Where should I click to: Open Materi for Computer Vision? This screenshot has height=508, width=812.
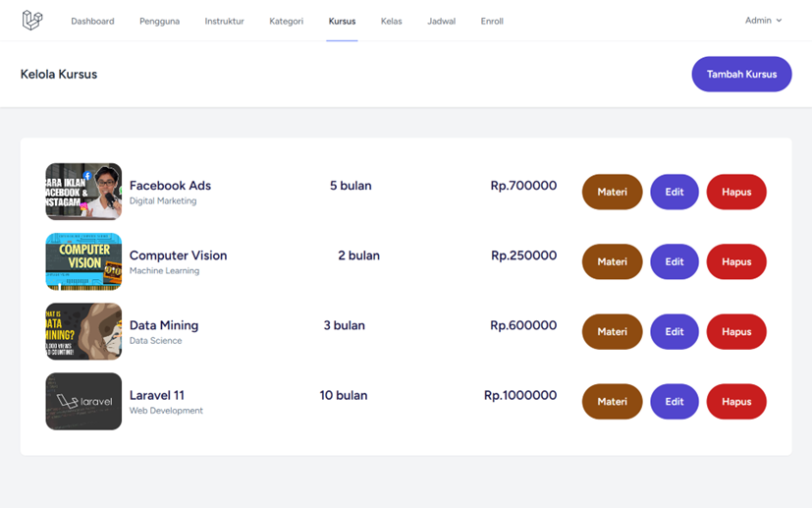click(x=612, y=261)
